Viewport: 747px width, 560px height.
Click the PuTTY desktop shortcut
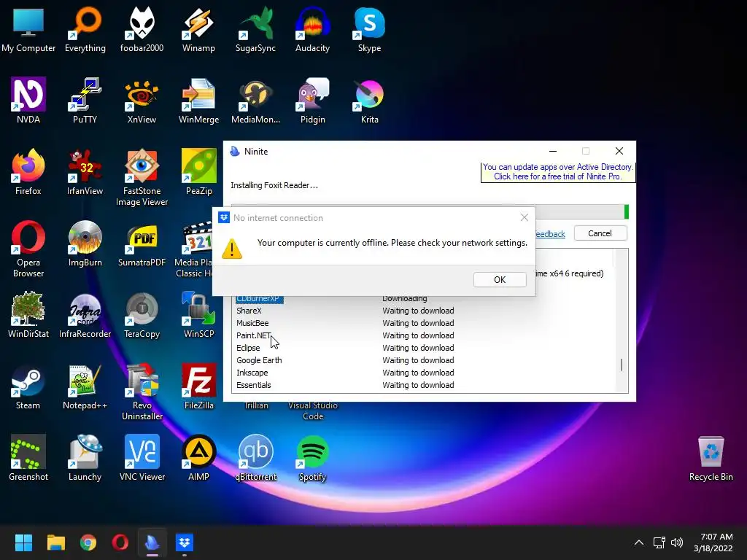point(85,100)
